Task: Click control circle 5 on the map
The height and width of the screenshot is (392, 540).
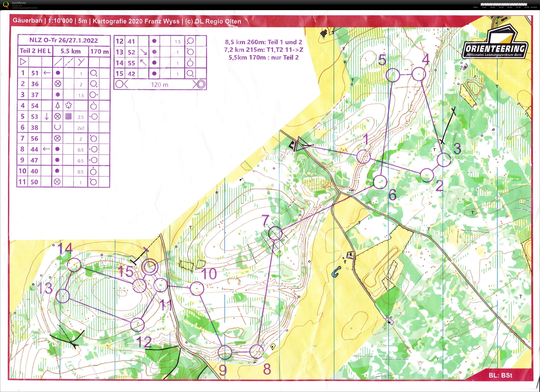Action: pos(393,75)
